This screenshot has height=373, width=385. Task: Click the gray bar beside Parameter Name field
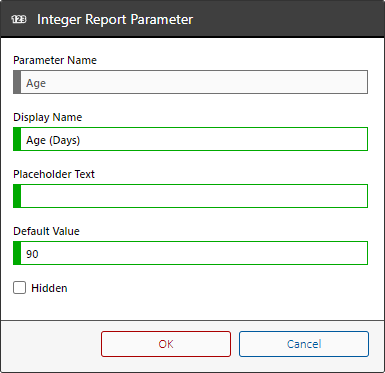click(17, 82)
